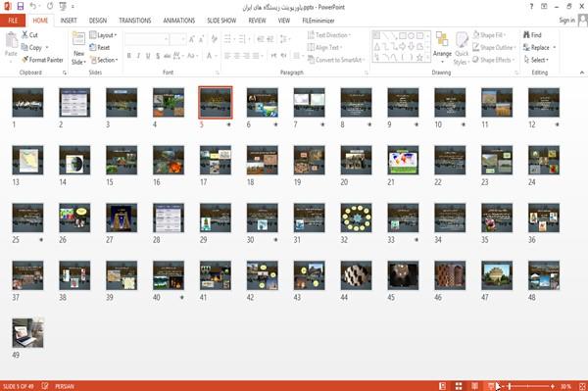The width and height of the screenshot is (588, 391).
Task: Toggle Italic formatting
Action: click(139, 56)
